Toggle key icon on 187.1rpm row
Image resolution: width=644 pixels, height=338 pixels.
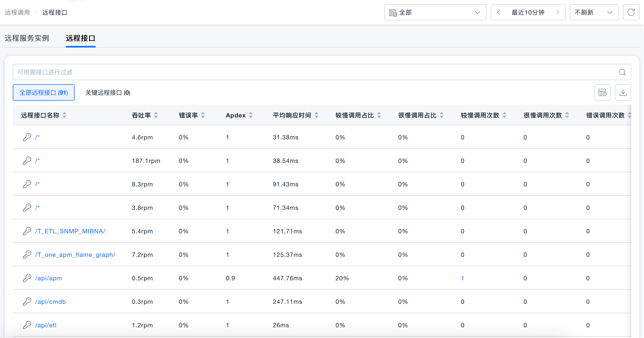[27, 161]
